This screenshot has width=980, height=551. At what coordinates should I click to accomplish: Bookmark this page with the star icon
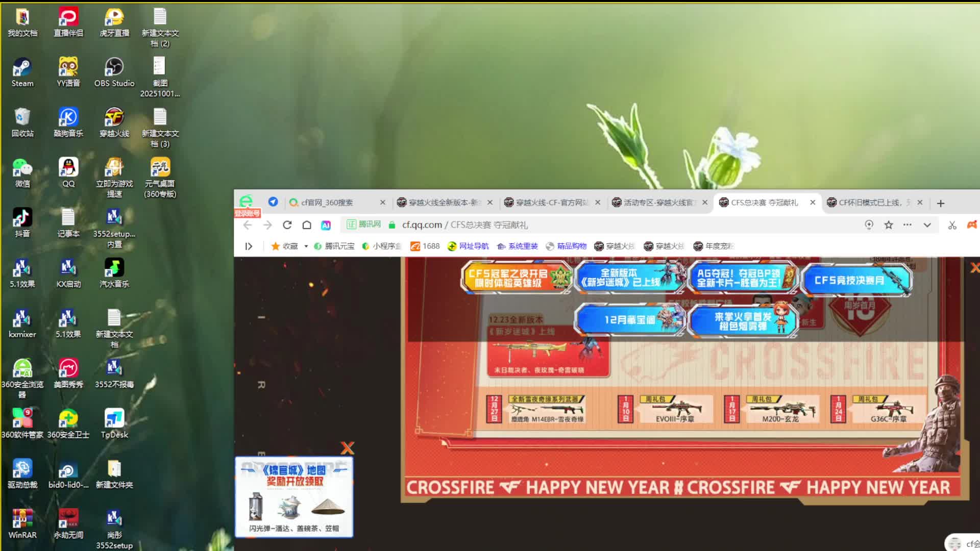tap(889, 225)
